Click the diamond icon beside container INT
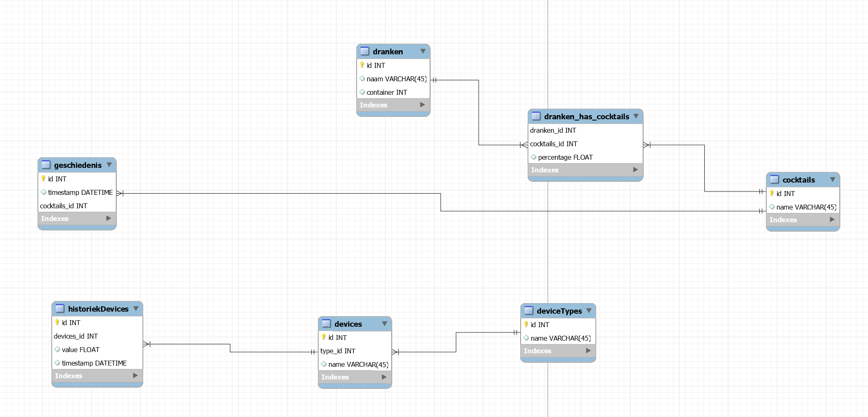The width and height of the screenshot is (868, 417). 362,92
